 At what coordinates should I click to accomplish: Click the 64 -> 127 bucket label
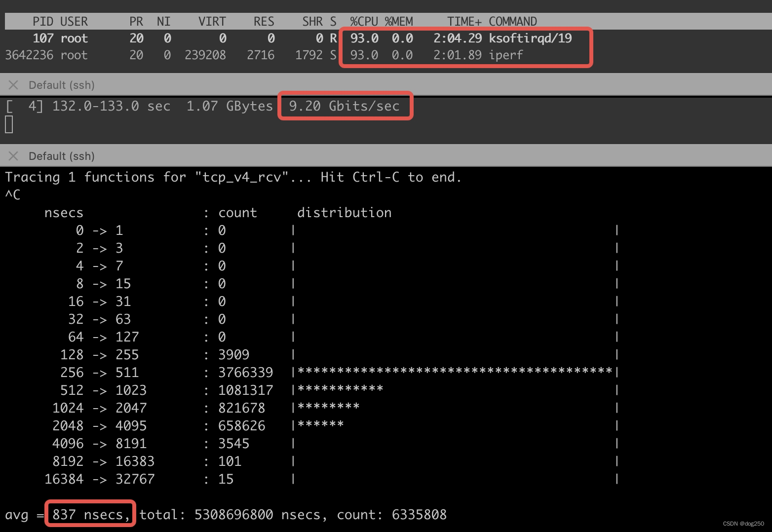[103, 337]
